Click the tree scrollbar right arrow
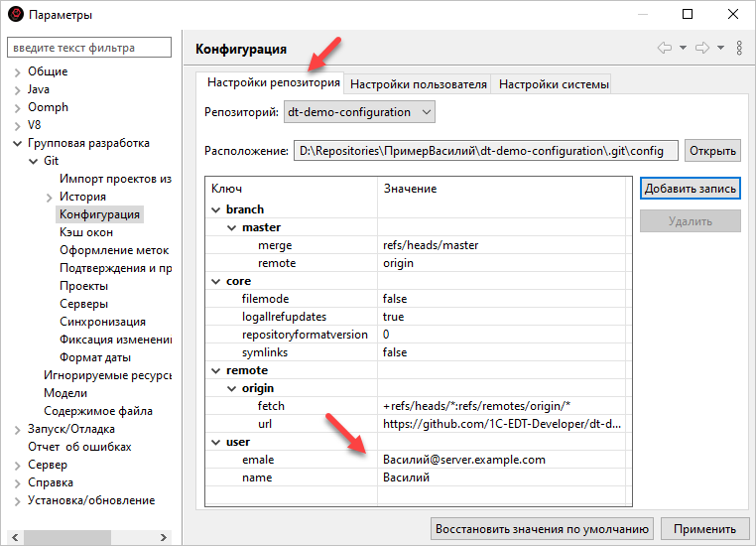Screen dimensions: 756x546 (x=164, y=537)
